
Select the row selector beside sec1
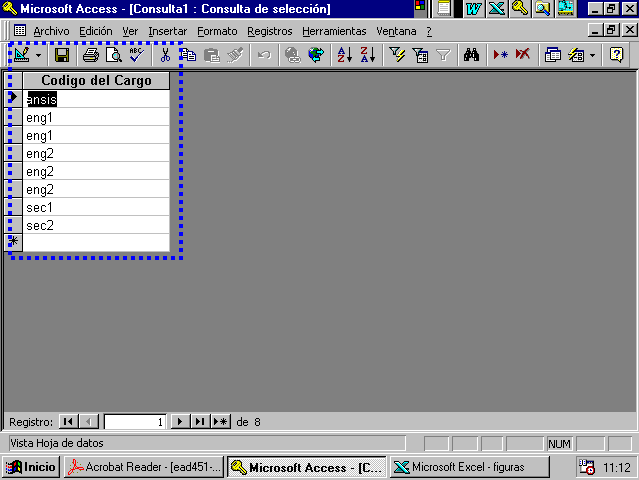point(13,207)
